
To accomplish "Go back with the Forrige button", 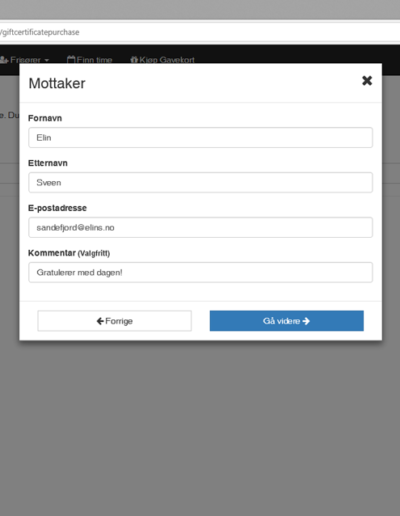I will (x=114, y=321).
